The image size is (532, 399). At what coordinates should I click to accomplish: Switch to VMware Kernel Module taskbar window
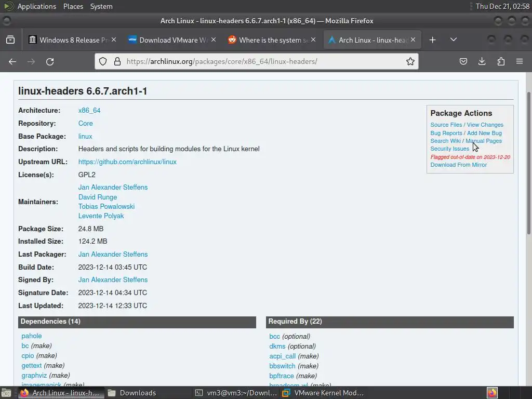(323, 393)
